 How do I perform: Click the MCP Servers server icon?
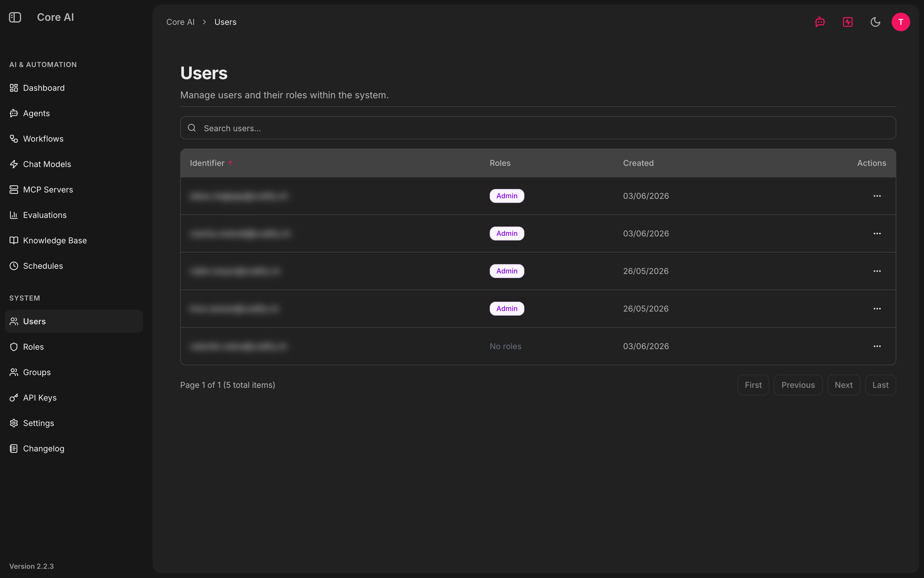[x=14, y=190]
